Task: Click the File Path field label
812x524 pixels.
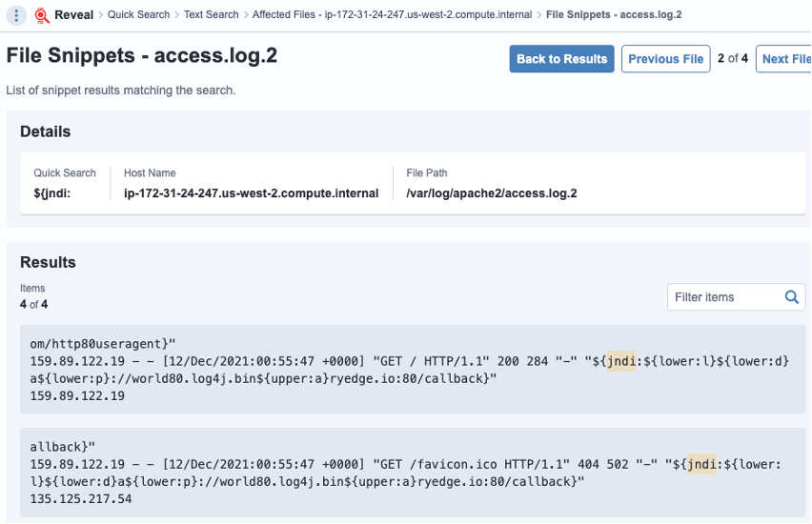Action: (x=427, y=173)
